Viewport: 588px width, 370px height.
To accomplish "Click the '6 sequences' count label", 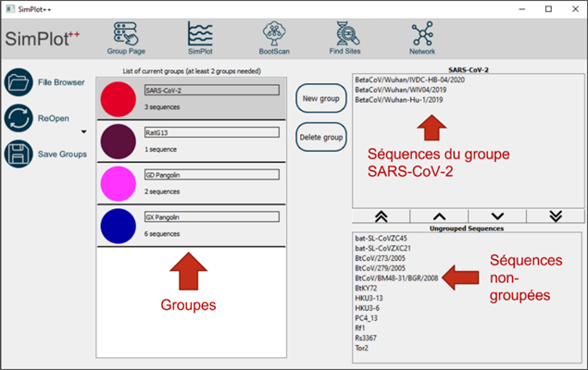I will 162,234.
